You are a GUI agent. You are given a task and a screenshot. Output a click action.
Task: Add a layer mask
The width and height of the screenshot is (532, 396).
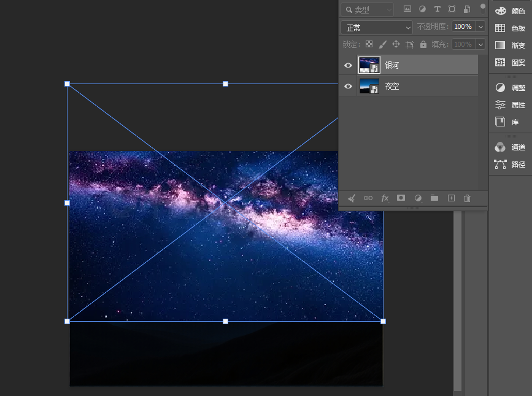point(401,198)
